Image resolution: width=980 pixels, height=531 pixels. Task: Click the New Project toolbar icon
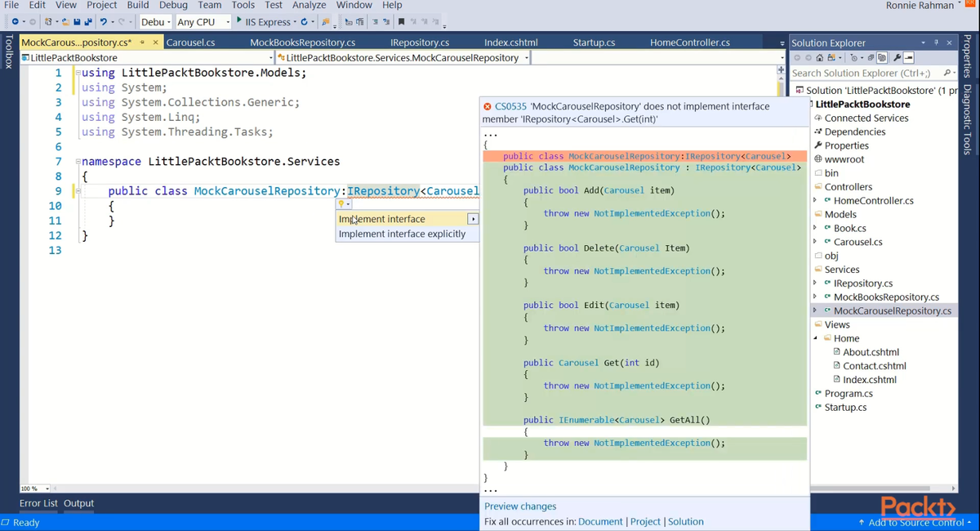(x=49, y=21)
